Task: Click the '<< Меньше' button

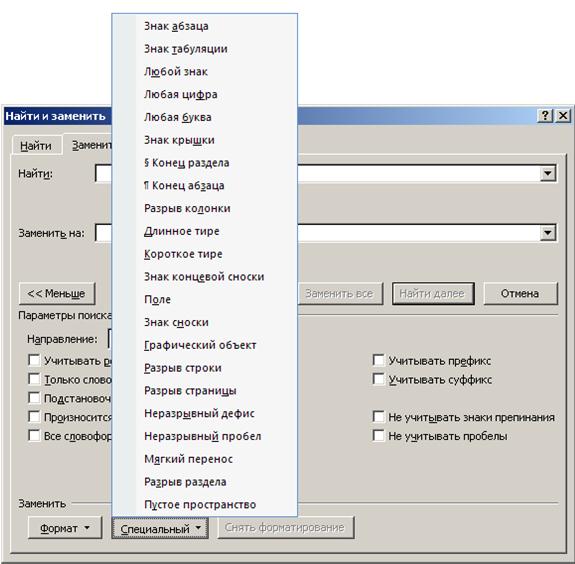Action: (57, 293)
